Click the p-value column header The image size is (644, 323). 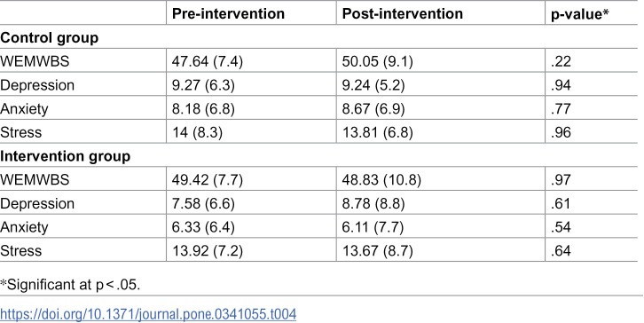point(579,14)
